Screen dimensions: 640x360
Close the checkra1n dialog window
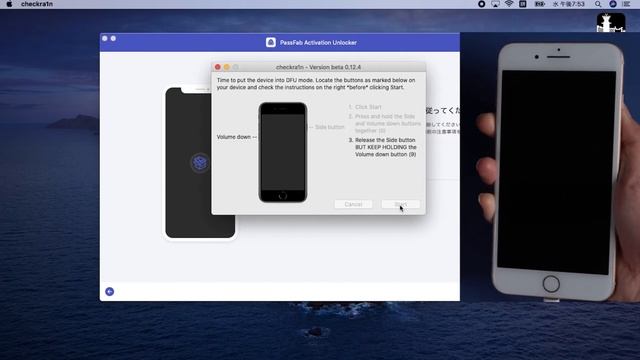coord(218,67)
